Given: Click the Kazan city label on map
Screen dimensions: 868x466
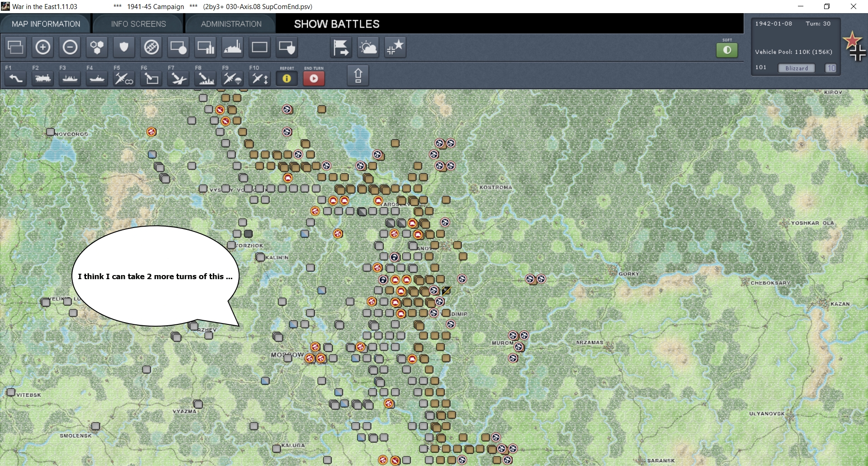Looking at the screenshot, I should [840, 304].
